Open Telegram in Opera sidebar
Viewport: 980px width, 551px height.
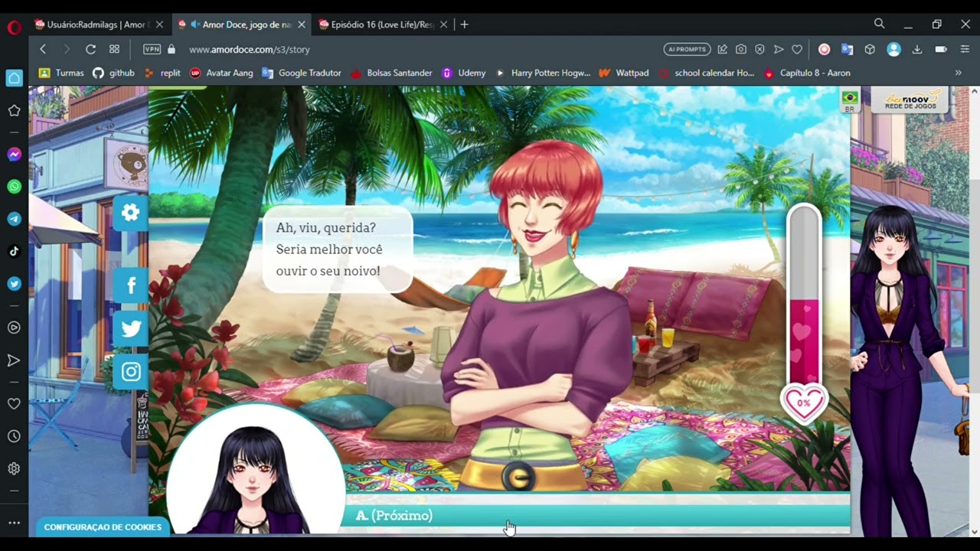(x=14, y=219)
